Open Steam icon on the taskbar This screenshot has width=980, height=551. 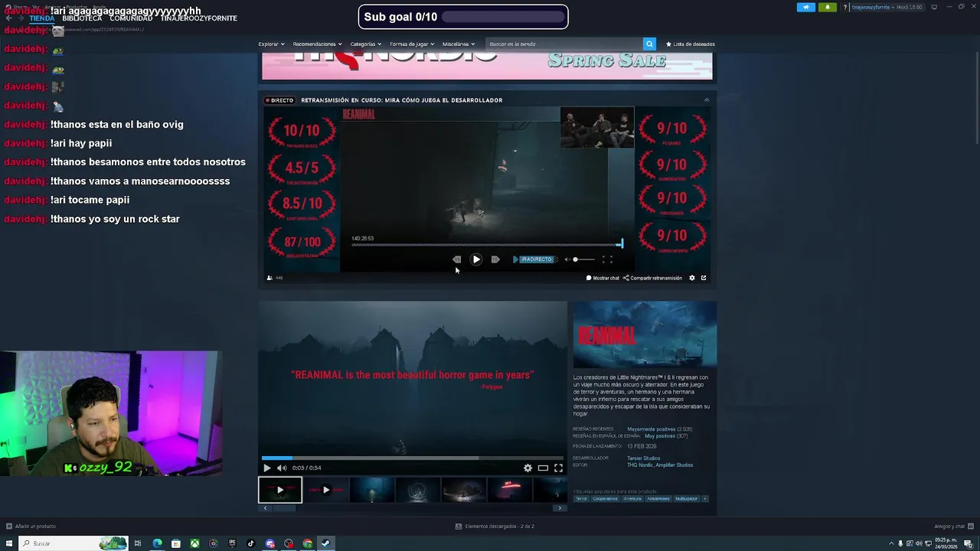325,543
